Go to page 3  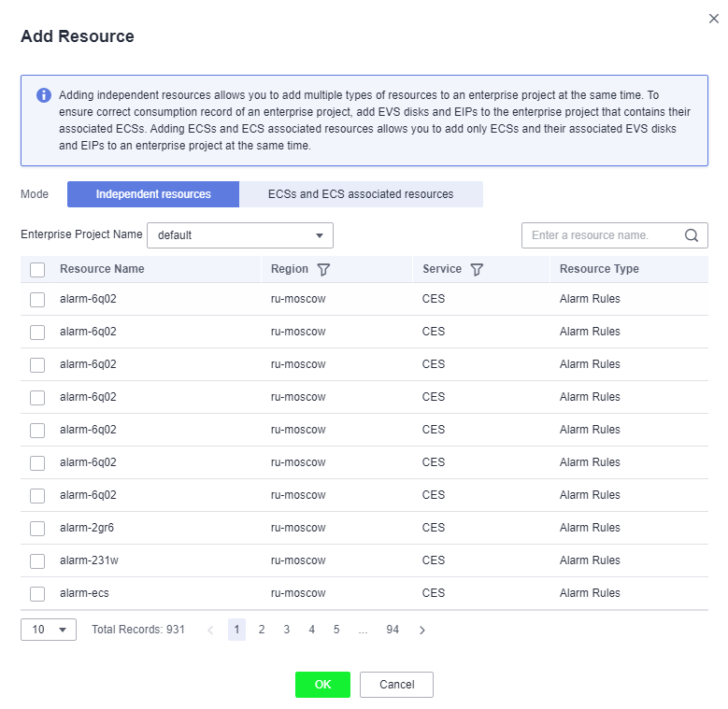tap(287, 630)
